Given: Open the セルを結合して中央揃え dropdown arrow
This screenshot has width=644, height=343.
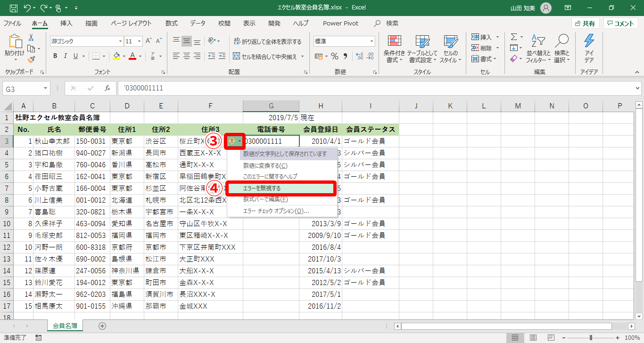Looking at the screenshot, I should 302,57.
